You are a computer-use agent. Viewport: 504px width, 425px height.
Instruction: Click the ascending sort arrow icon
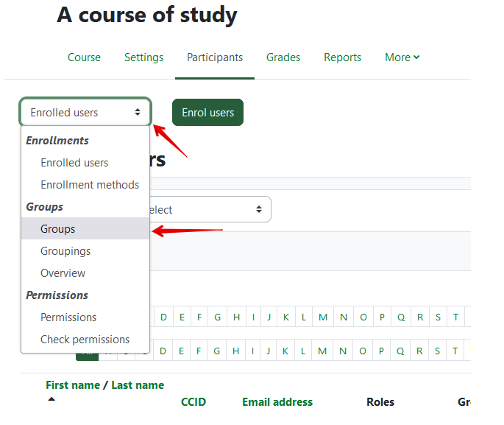coord(52,400)
